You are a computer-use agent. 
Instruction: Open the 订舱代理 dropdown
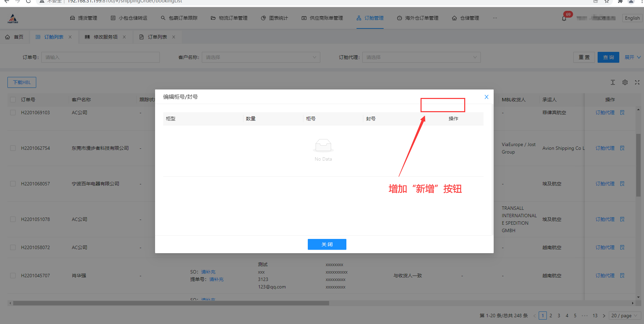coord(421,57)
